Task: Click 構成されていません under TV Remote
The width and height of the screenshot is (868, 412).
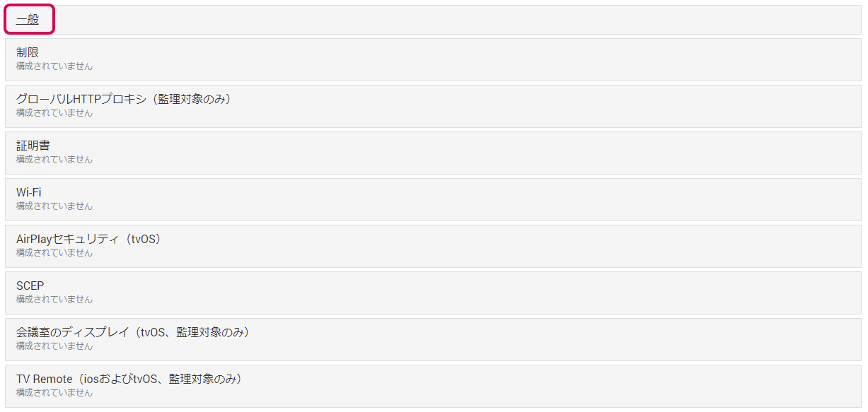Action: coord(54,393)
